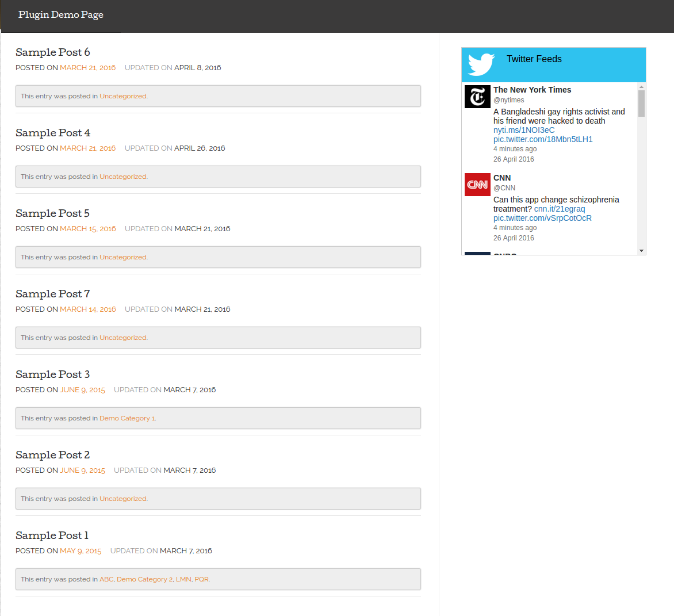This screenshot has height=616, width=674.
Task: Click Sample Post 6 date March 21, 2016
Action: coord(87,68)
